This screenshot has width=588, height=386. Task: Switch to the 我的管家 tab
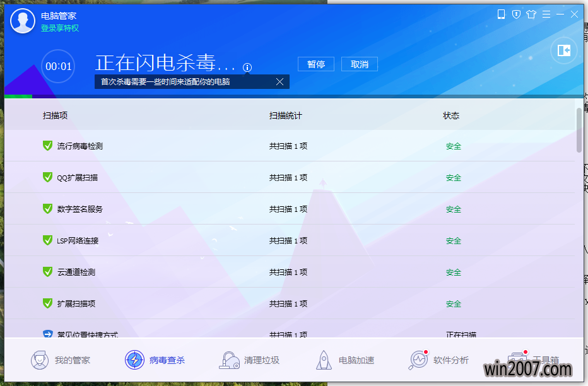(61, 360)
